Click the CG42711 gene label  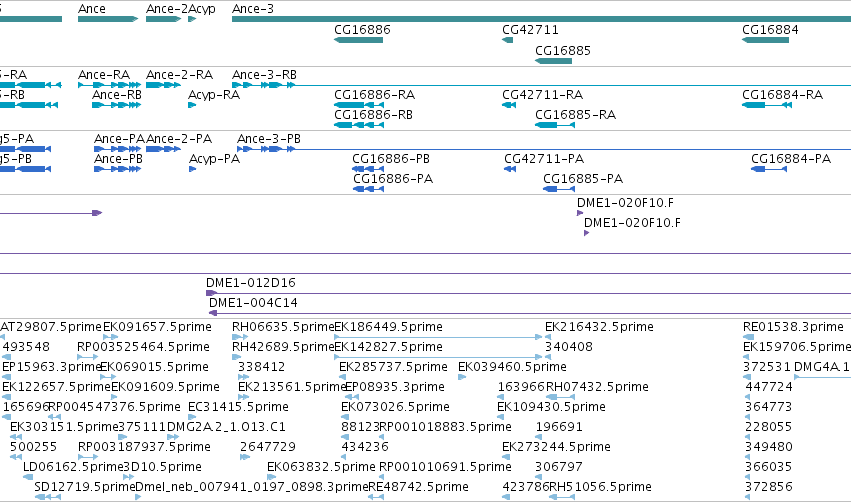click(x=530, y=29)
